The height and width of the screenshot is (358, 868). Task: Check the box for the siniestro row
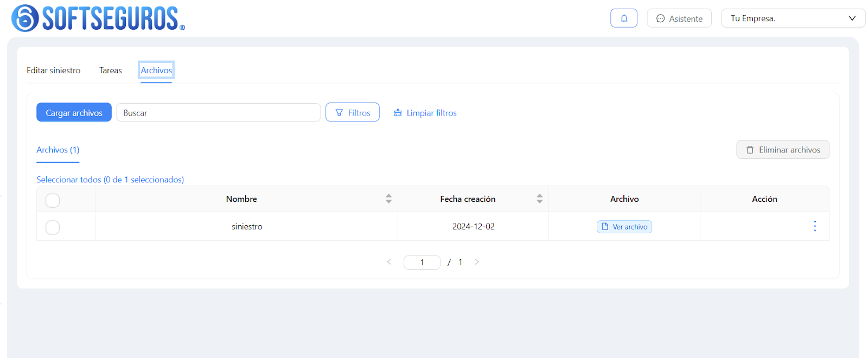point(53,227)
